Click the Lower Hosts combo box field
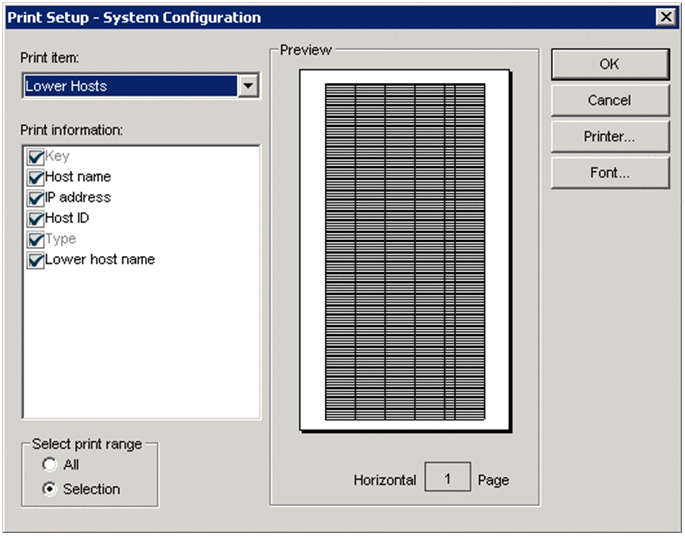 [130, 86]
